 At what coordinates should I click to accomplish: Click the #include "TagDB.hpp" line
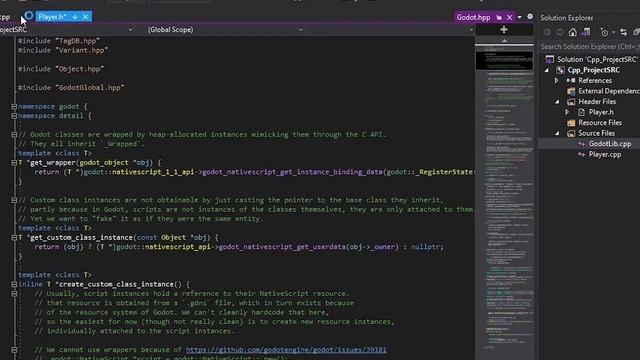click(59, 41)
